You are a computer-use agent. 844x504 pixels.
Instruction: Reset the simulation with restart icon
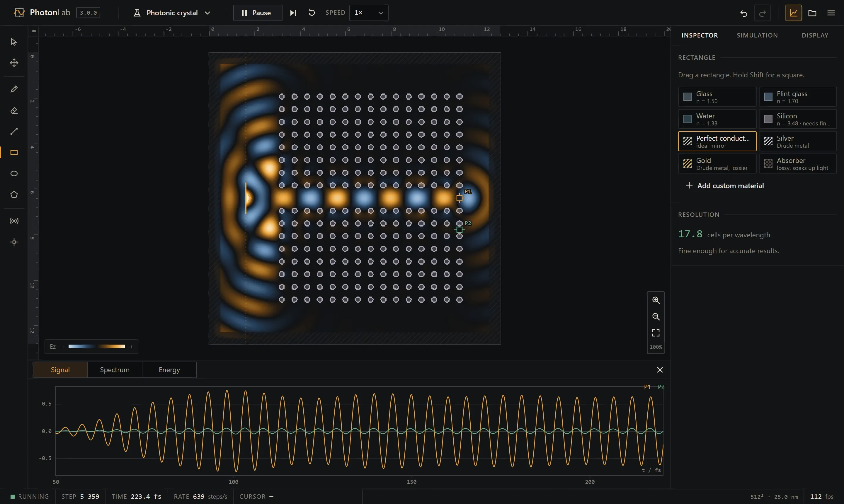312,13
